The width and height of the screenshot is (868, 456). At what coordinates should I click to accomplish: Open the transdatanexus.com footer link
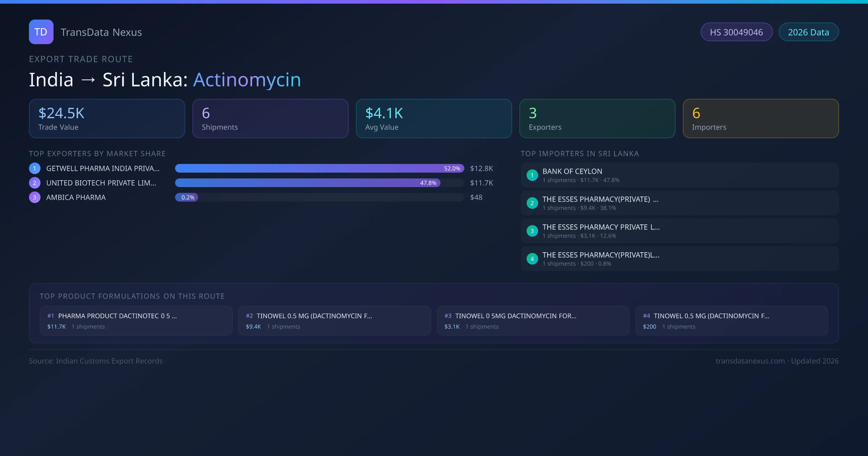pos(750,361)
